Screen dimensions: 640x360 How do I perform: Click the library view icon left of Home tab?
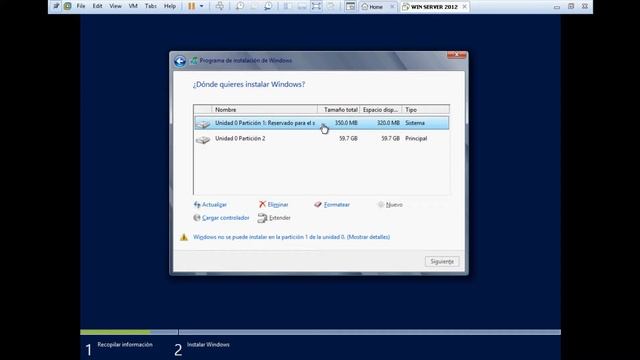point(350,6)
